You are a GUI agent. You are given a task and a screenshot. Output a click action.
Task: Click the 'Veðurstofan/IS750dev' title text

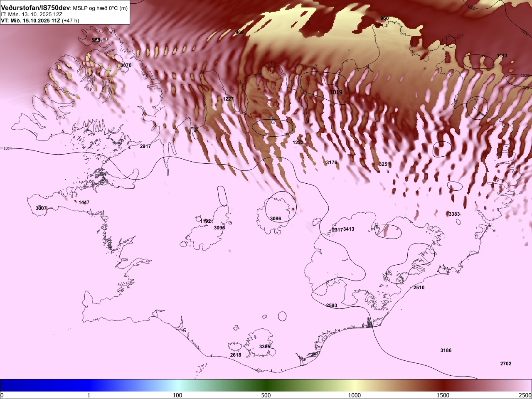[36, 8]
